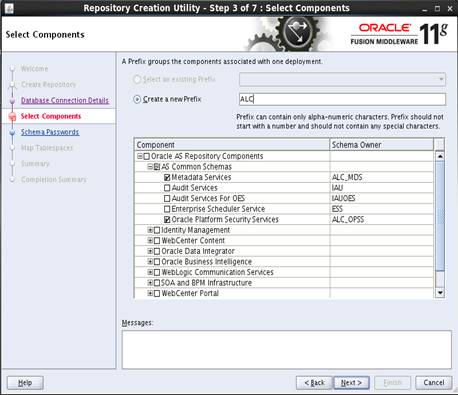The height and width of the screenshot is (395, 458).
Task: Click the Welcome step in sidebar
Action: (x=34, y=69)
